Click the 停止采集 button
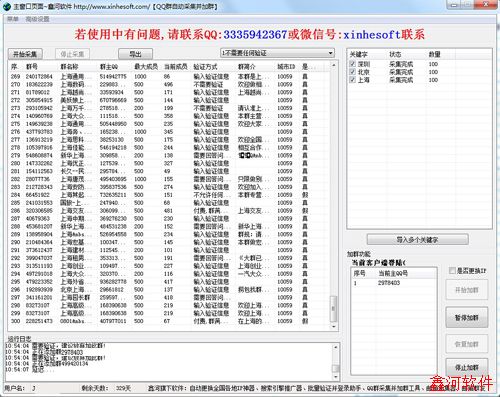The image size is (500, 397). click(x=72, y=54)
